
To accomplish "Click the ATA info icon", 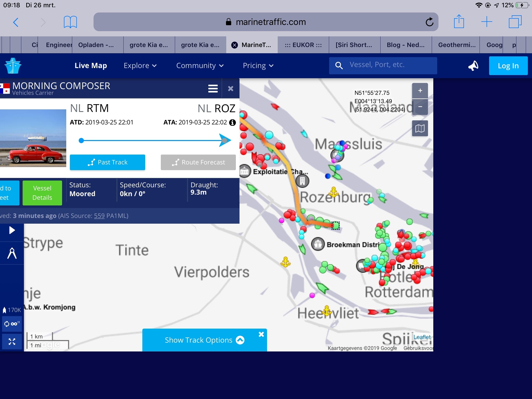I will pos(232,122).
